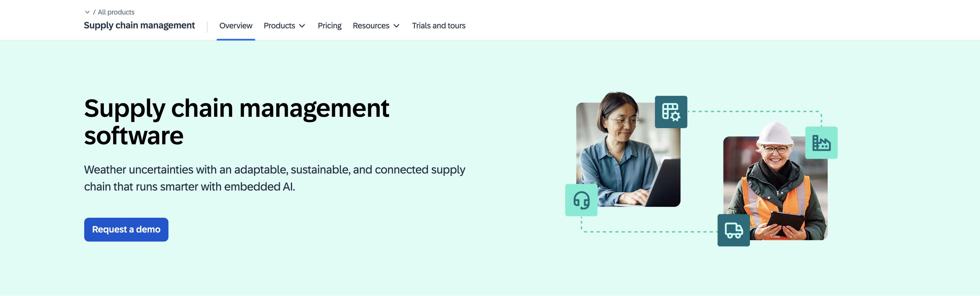The image size is (980, 296).
Task: Click the paragraph starting 'Weather uncertainties with'
Action: (x=274, y=178)
